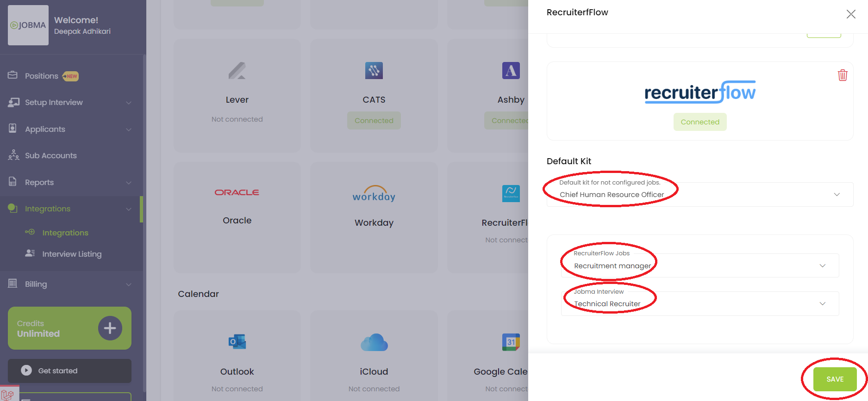Click the JOBMA logo in the sidebar

[28, 25]
